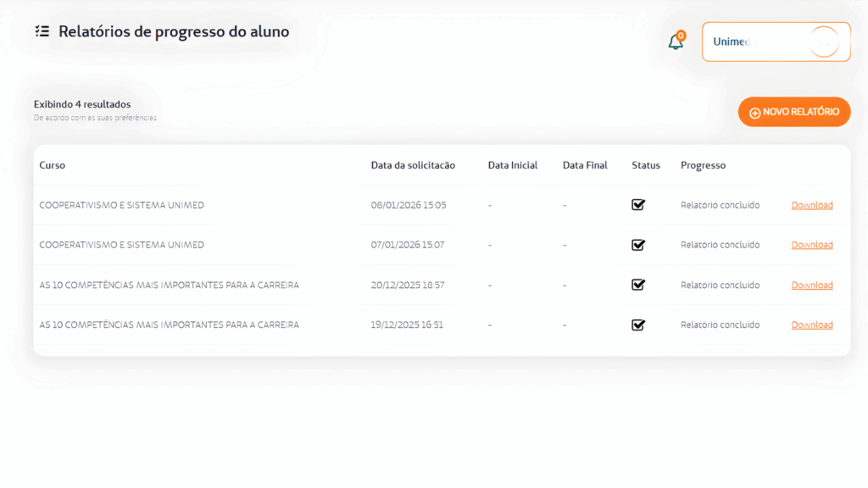Open the notifications bell icon
The image size is (868, 488).
676,42
